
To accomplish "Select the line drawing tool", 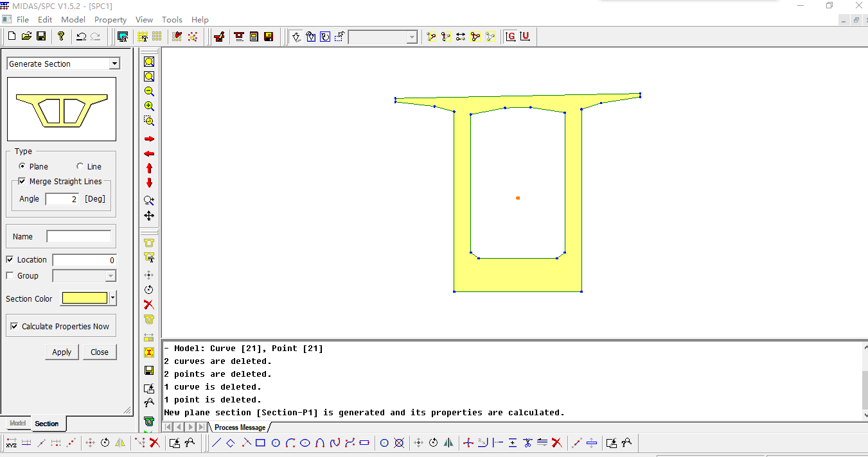I will (217, 443).
